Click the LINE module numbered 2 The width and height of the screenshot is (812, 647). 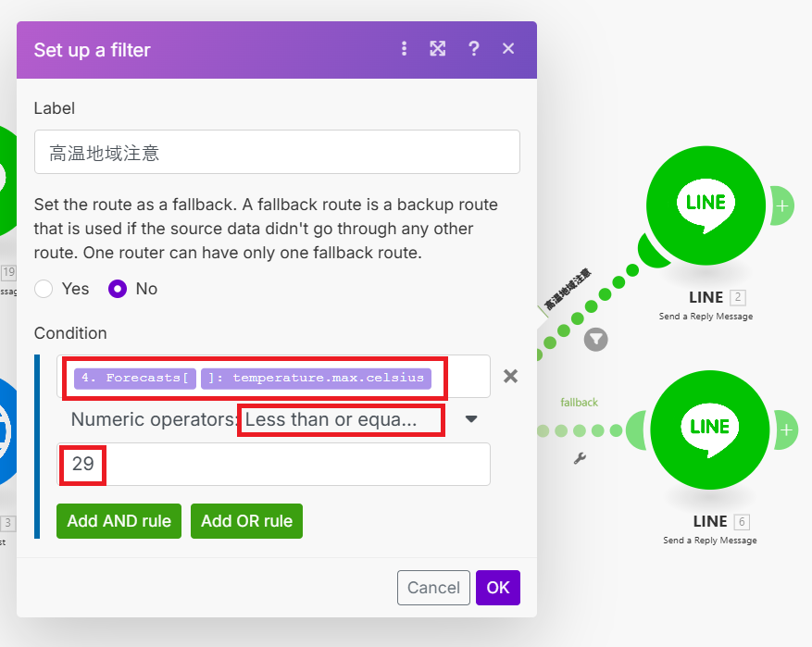coord(706,205)
